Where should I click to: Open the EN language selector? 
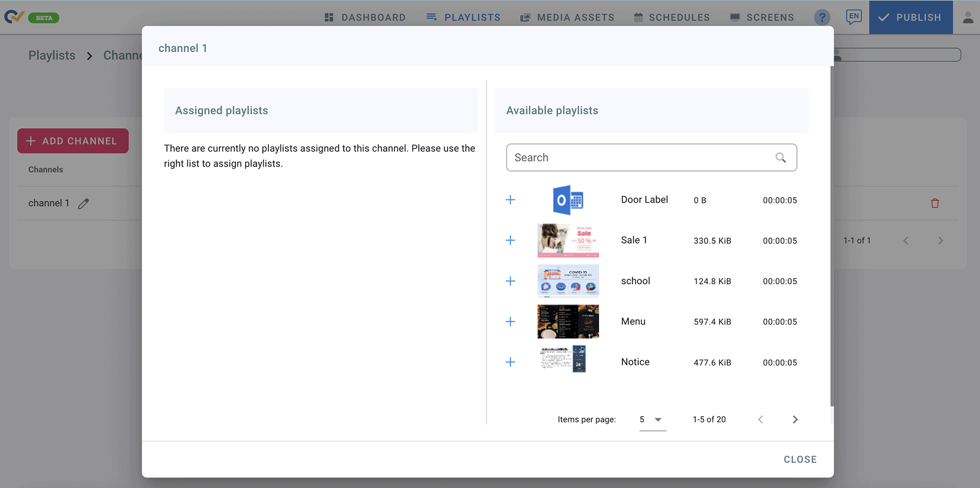pos(854,17)
